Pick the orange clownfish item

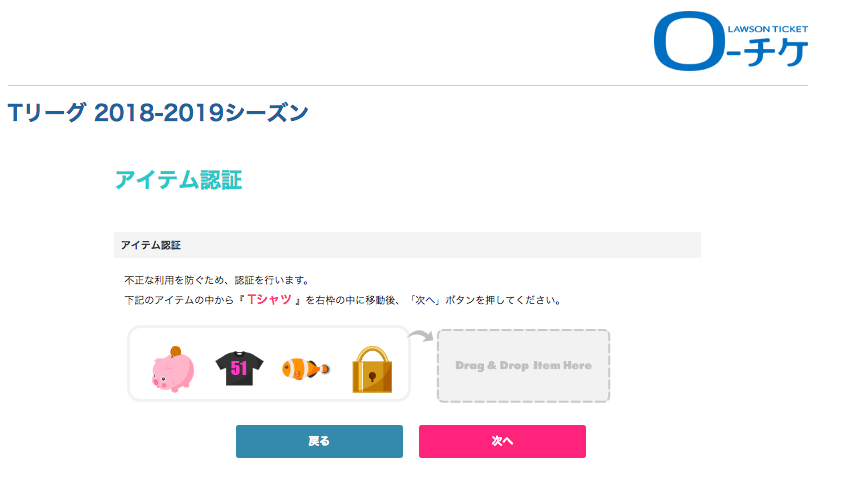tap(303, 368)
